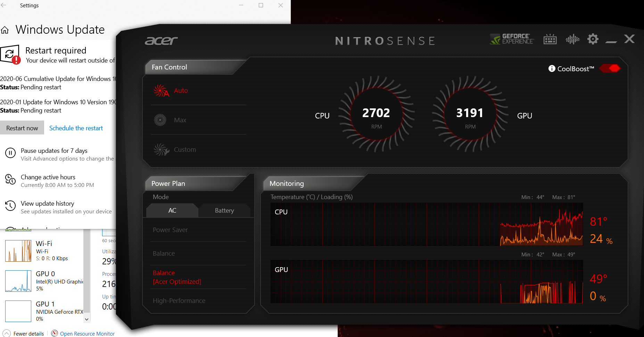This screenshot has height=337, width=644.
Task: Click the Custom fan icon
Action: click(x=161, y=150)
